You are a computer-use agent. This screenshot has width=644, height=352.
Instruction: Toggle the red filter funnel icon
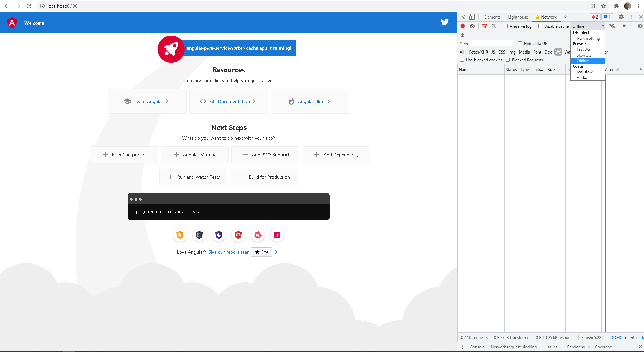(x=485, y=26)
